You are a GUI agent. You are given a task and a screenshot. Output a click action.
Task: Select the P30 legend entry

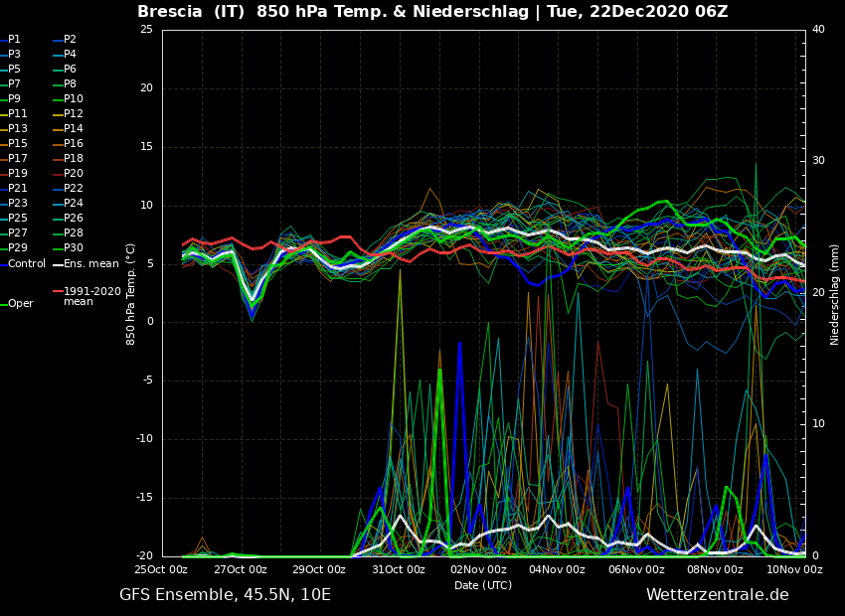point(73,248)
